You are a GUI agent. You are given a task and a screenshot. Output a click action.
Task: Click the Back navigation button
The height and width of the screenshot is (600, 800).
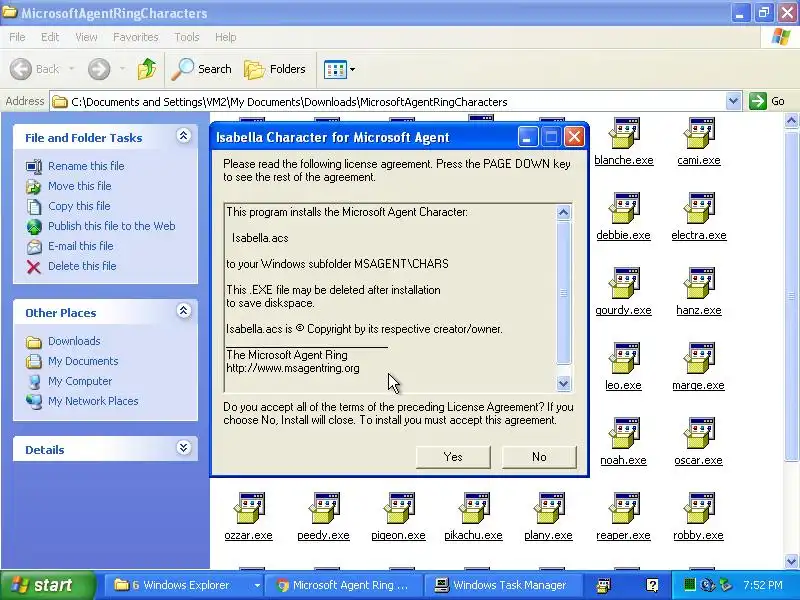[35, 69]
